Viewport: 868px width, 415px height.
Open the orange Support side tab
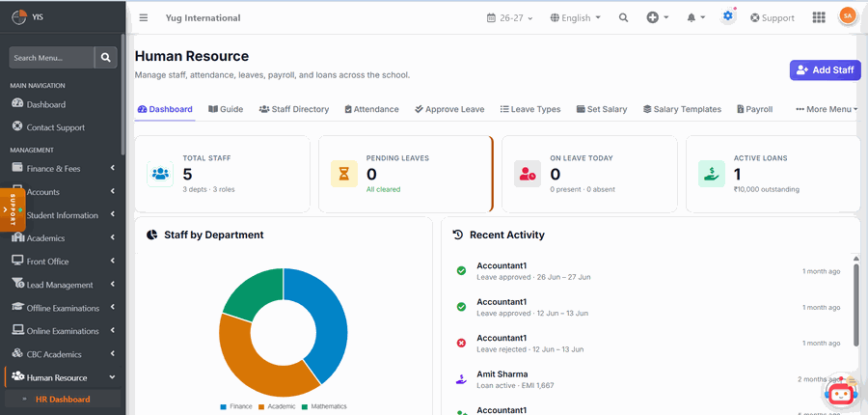[13, 209]
